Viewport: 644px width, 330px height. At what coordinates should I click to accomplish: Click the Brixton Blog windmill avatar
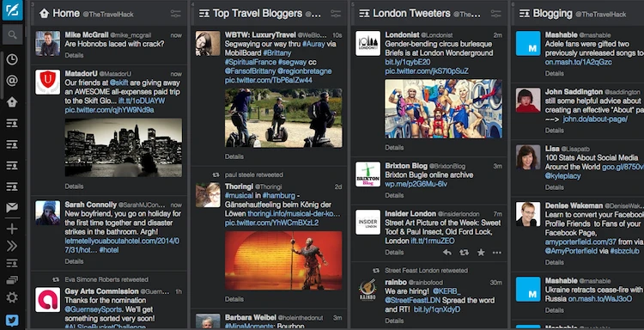[368, 174]
